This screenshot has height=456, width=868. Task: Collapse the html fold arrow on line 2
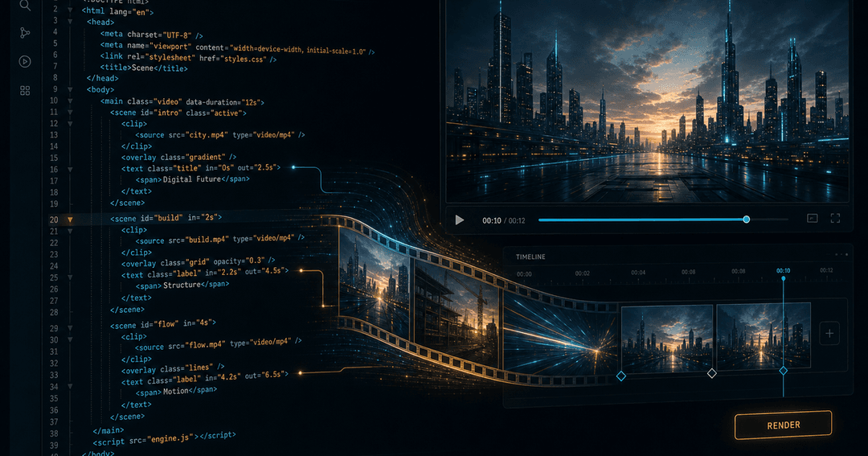click(70, 10)
